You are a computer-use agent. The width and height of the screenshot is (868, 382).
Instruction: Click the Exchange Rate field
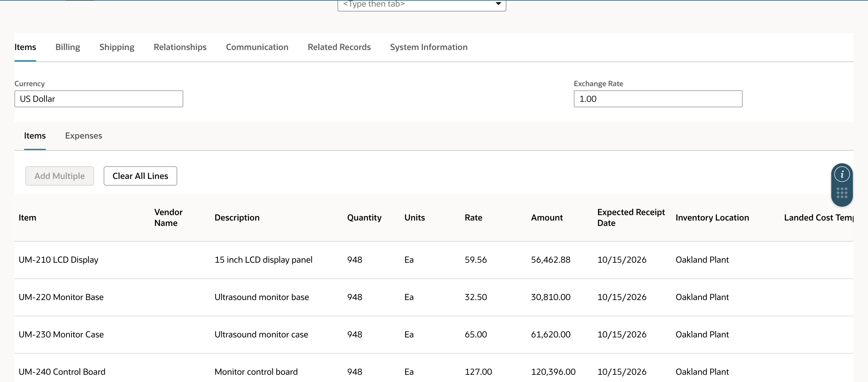click(x=658, y=99)
